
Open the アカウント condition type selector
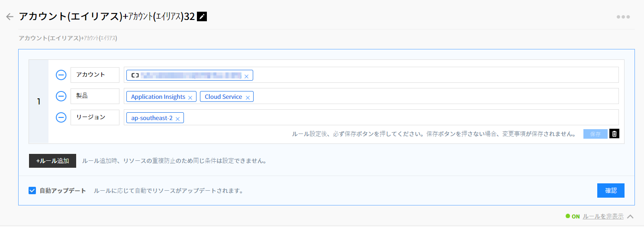[x=95, y=75]
